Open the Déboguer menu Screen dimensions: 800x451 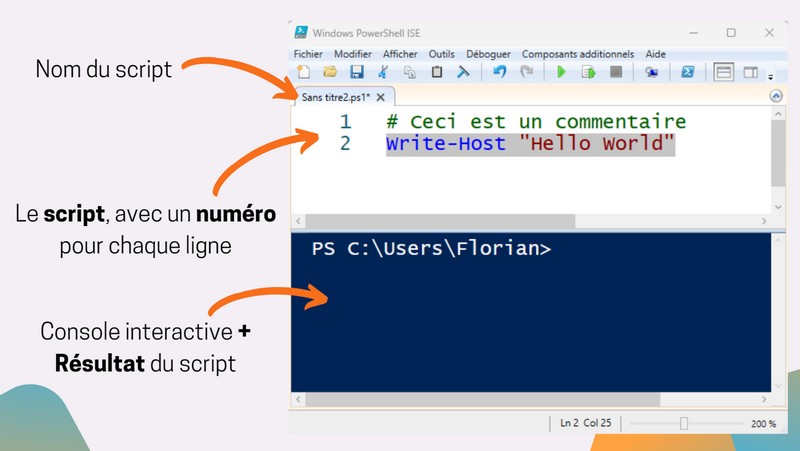click(488, 54)
